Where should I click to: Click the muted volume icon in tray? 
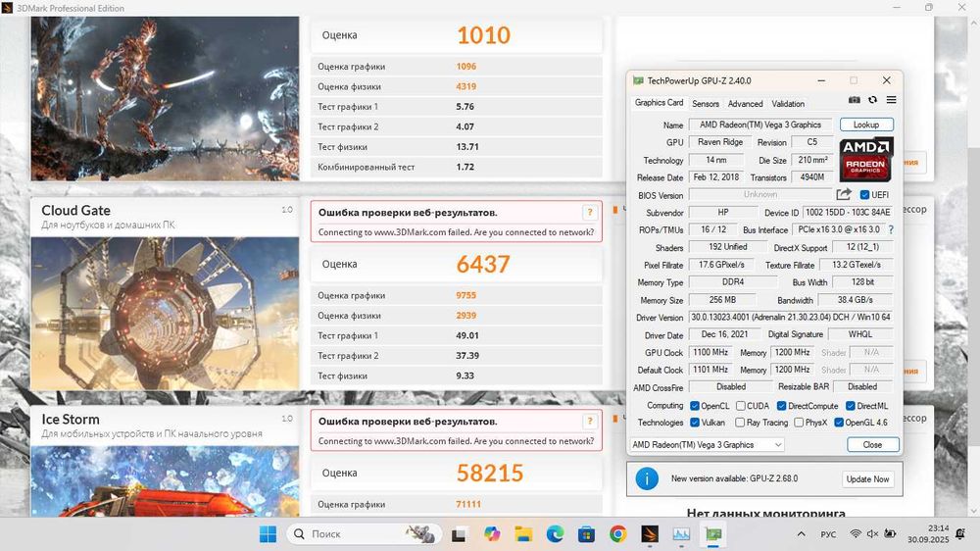(x=872, y=534)
